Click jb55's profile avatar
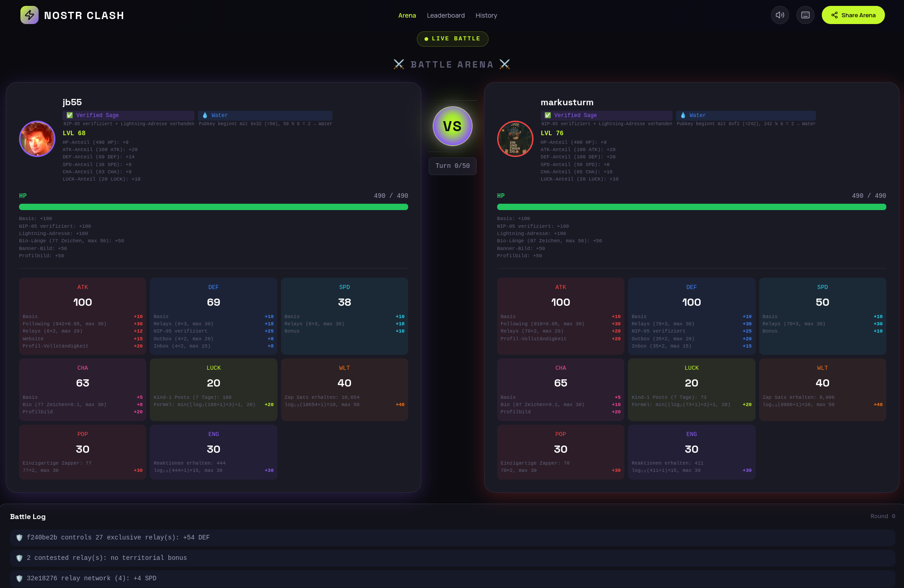This screenshot has height=588, width=904. point(37,139)
